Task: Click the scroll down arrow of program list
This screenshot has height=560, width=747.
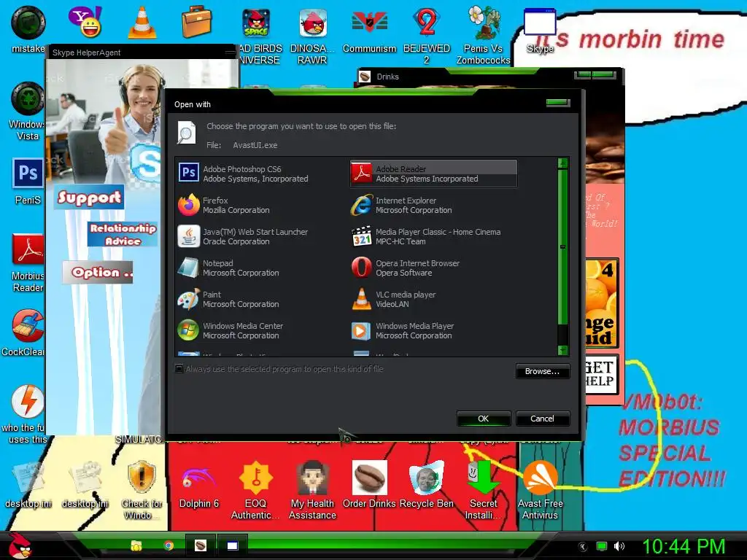Action: [x=562, y=350]
